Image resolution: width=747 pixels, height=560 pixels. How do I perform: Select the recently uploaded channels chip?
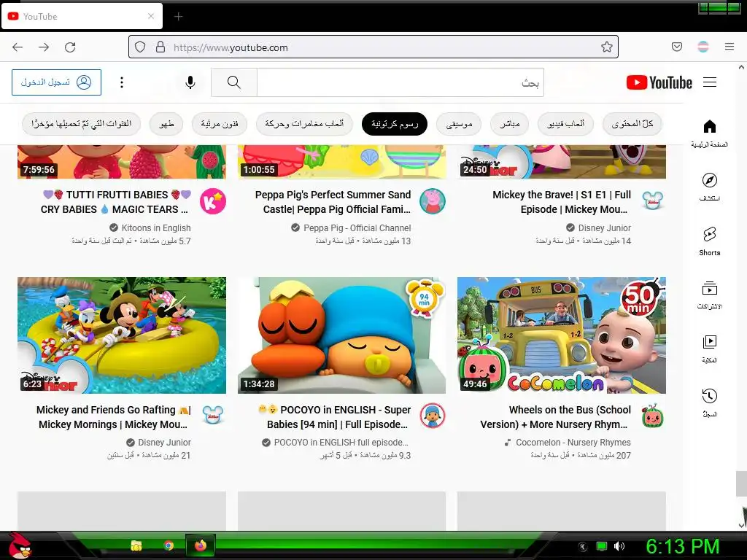tap(81, 124)
